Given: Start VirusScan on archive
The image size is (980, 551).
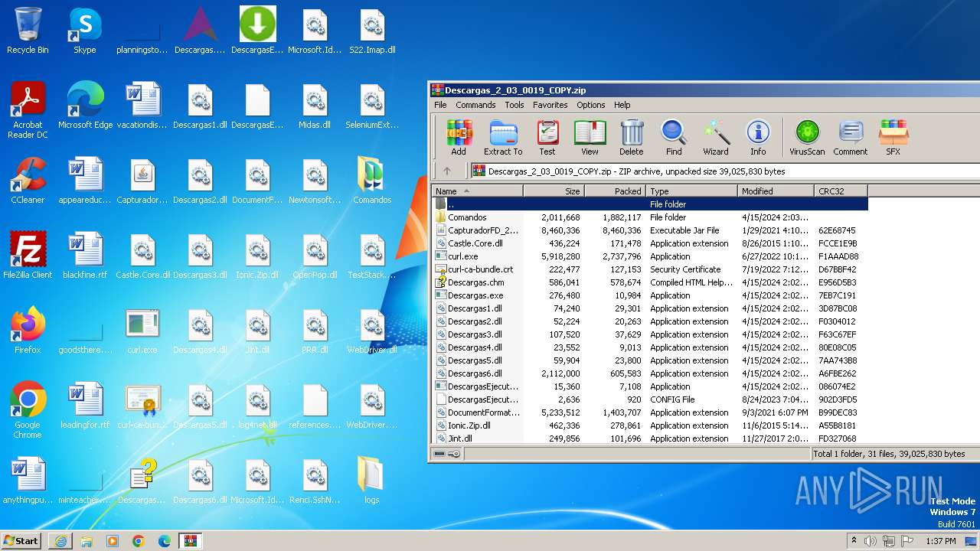Looking at the screenshot, I should pos(807,138).
